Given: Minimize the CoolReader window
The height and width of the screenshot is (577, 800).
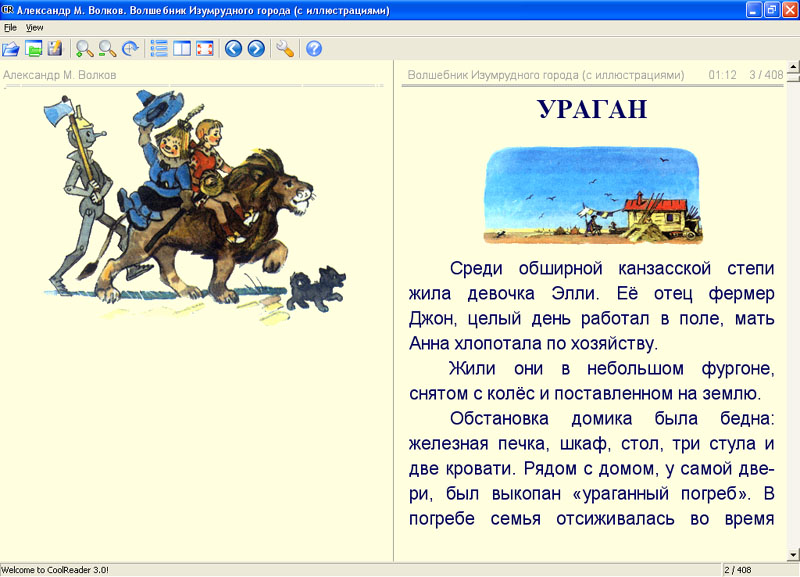Looking at the screenshot, I should point(754,10).
